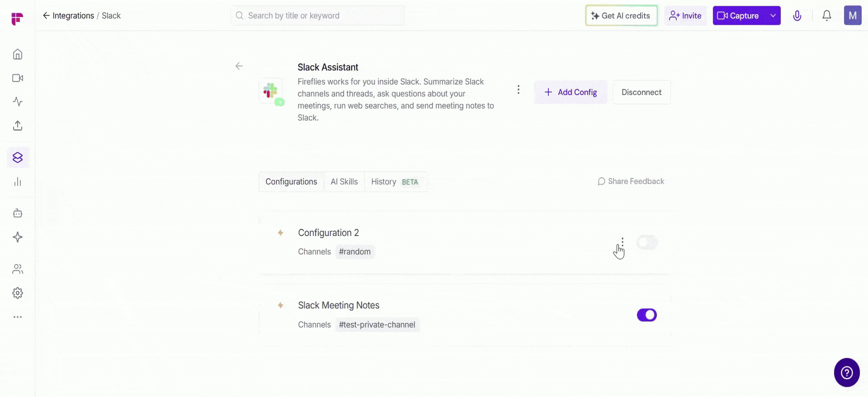Click lightning icon beside Configuration 2
Screen dimensions: 868x397
point(280,233)
